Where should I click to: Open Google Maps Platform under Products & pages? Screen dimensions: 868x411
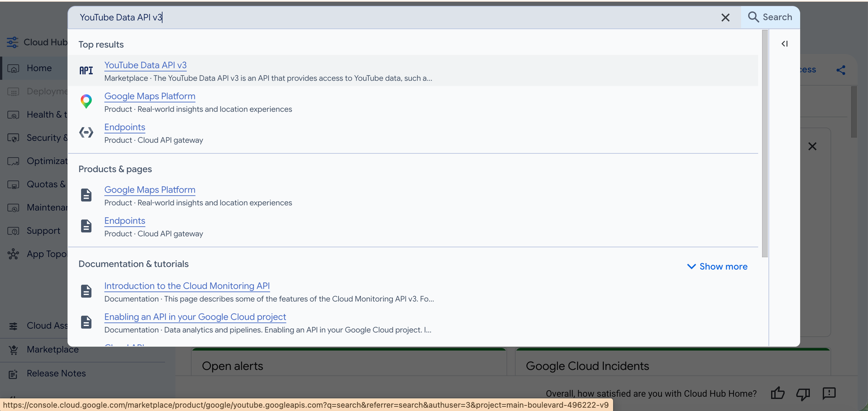pos(150,190)
